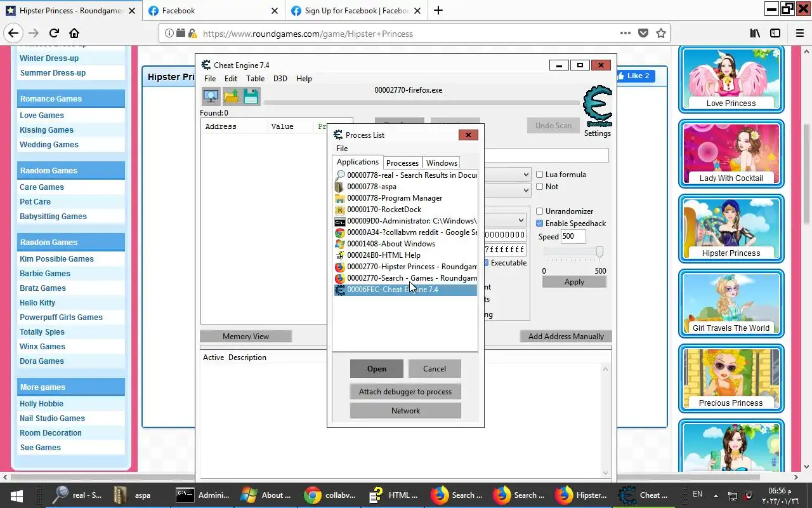Switch to the Facebook browser tab
The image size is (812, 508).
point(213,10)
